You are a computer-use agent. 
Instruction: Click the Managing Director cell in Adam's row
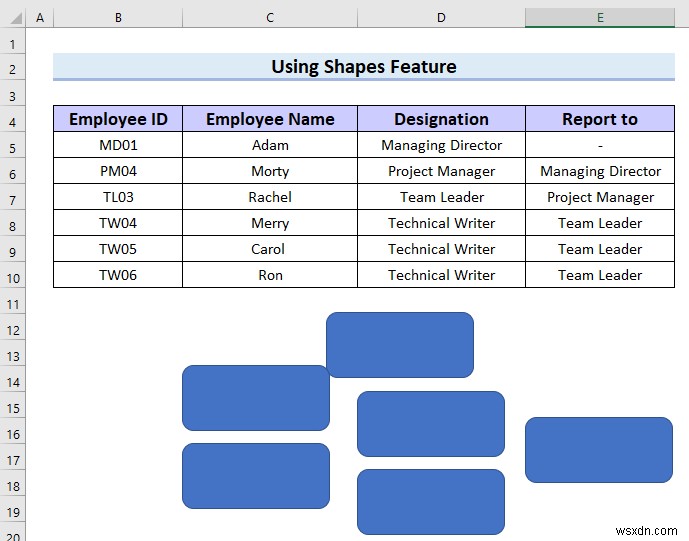coord(441,145)
